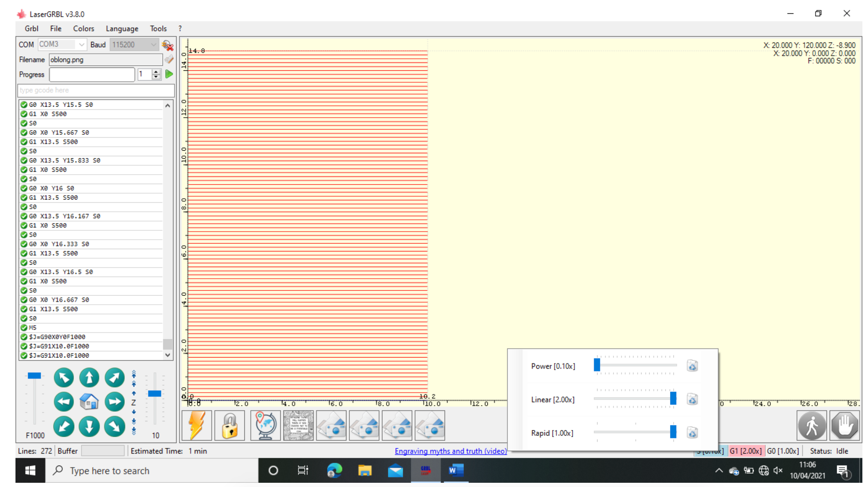868x487 pixels.
Task: Open the question mark help menu
Action: click(180, 29)
